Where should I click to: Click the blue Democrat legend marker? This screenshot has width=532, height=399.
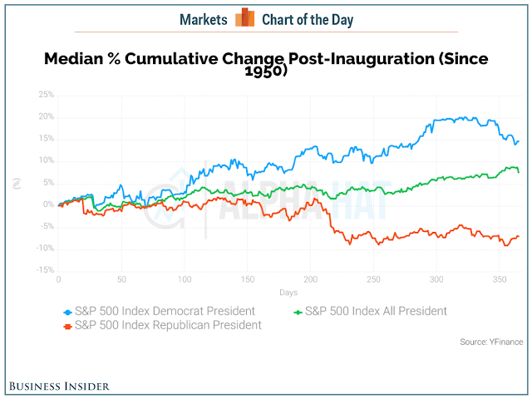pyautogui.click(x=68, y=312)
